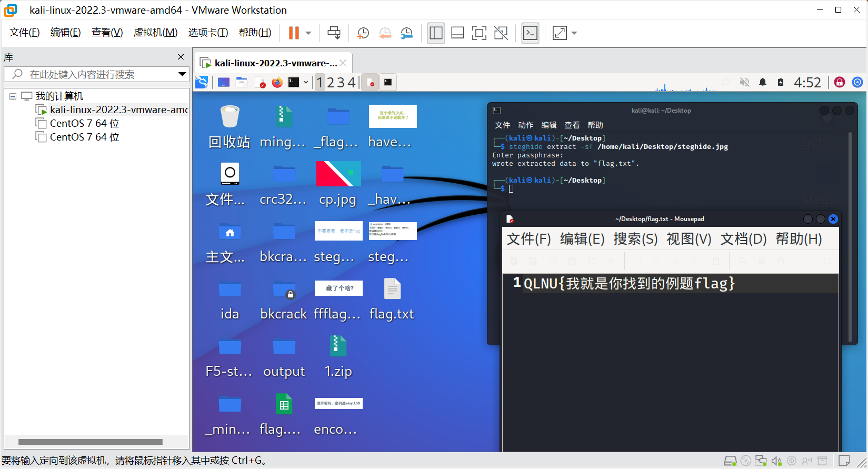This screenshot has width=868, height=469.
Task: Select the ida folder on desktop
Action: pos(230,299)
